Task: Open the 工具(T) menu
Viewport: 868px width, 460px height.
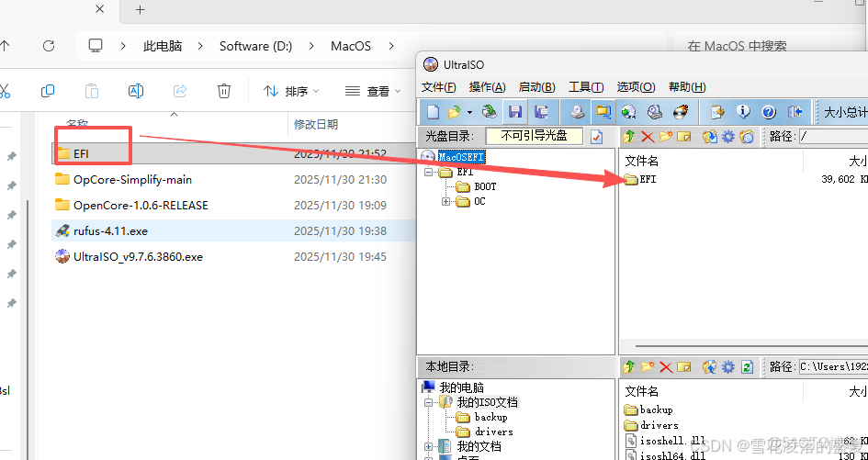Action: [x=586, y=87]
